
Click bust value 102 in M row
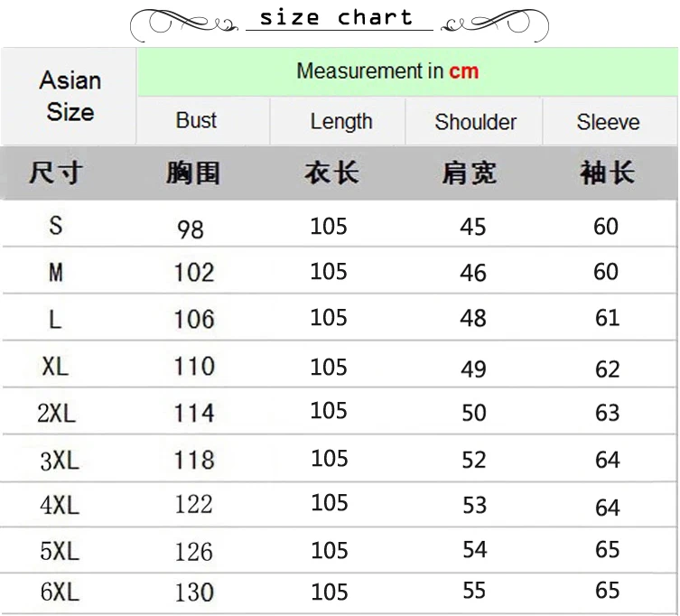[194, 273]
